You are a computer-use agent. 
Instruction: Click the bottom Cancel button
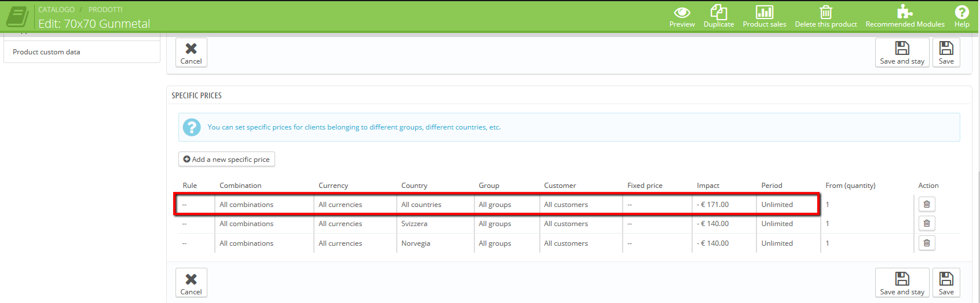pyautogui.click(x=191, y=283)
